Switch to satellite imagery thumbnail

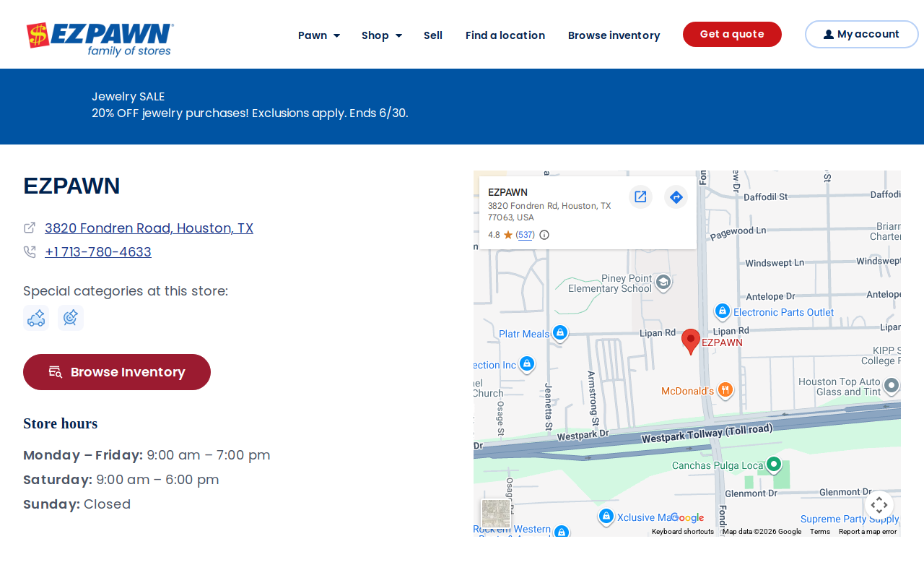[496, 514]
